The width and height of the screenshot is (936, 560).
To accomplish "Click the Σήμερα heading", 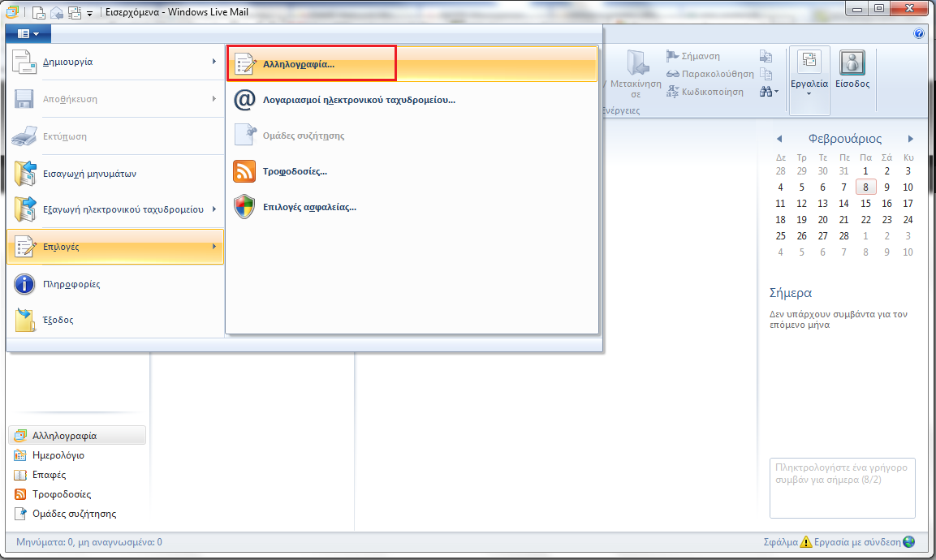I will click(x=791, y=293).
